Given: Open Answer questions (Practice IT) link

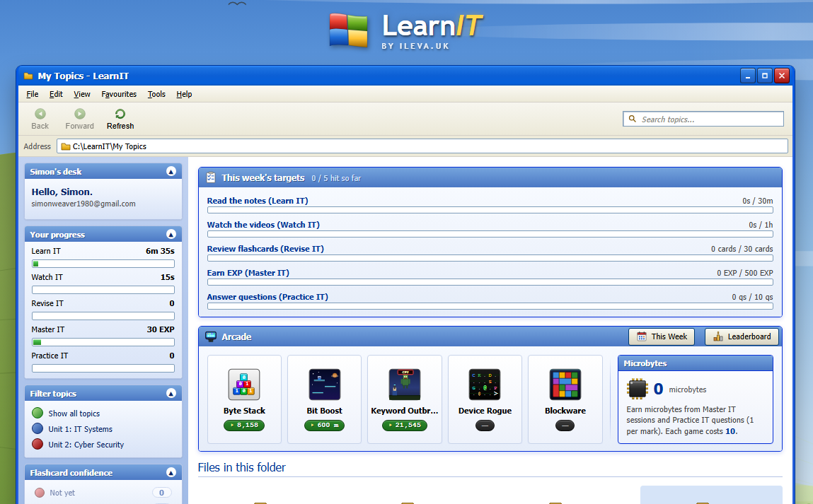Looking at the screenshot, I should tap(267, 297).
